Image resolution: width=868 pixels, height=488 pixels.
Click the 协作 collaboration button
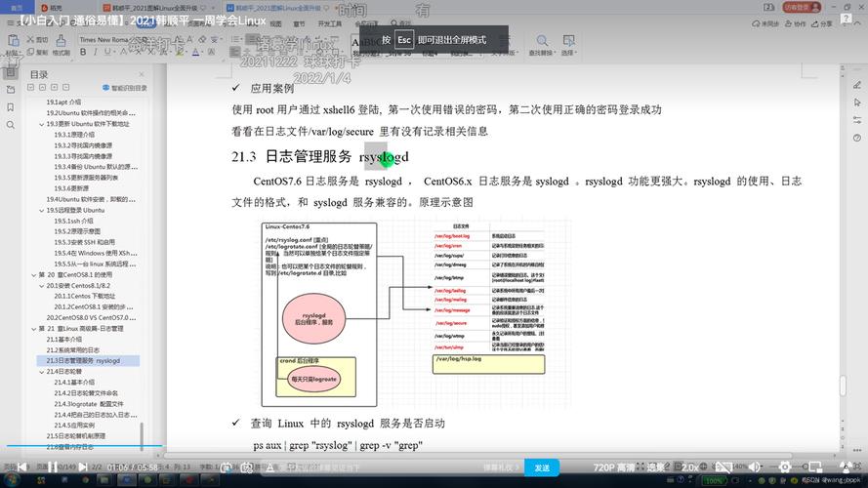796,23
